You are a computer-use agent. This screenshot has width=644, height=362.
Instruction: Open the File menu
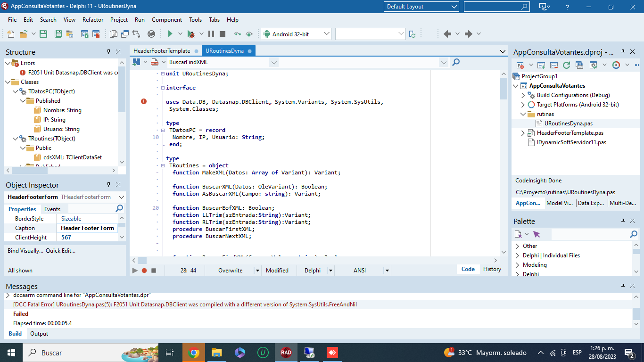(12, 20)
